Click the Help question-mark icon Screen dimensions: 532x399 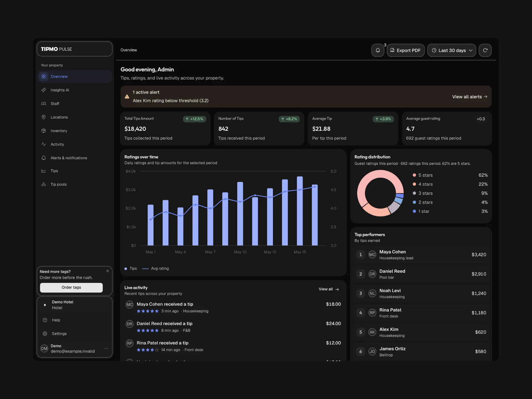[x=45, y=320]
